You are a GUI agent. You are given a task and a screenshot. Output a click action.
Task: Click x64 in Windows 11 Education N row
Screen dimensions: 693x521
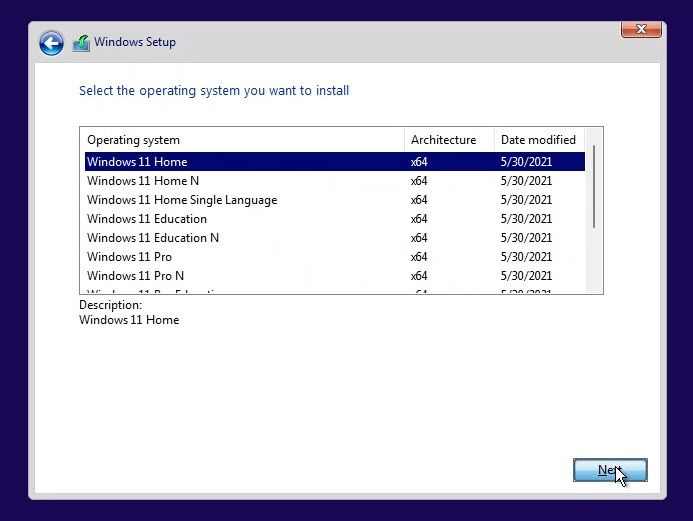(x=419, y=238)
